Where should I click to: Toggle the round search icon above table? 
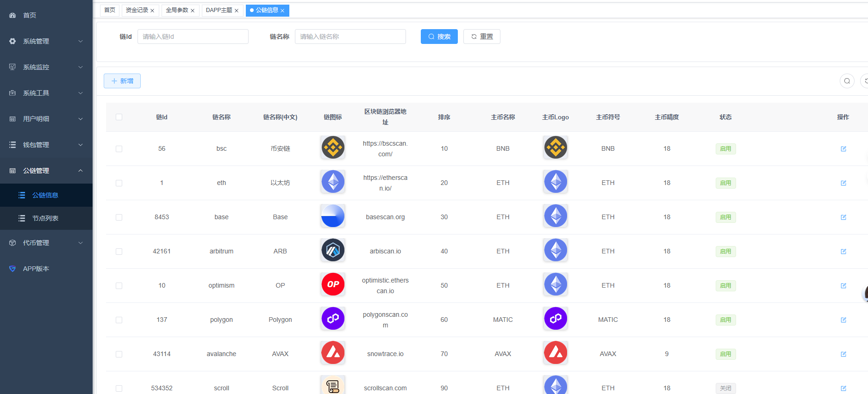pos(847,81)
